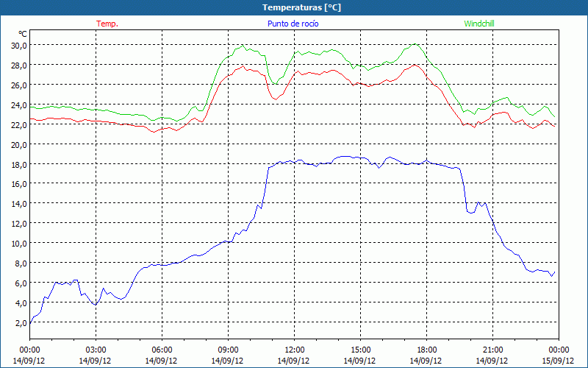Click the 14,0 y-axis value
Image resolution: width=588 pixels, height=368 pixels.
click(x=19, y=204)
